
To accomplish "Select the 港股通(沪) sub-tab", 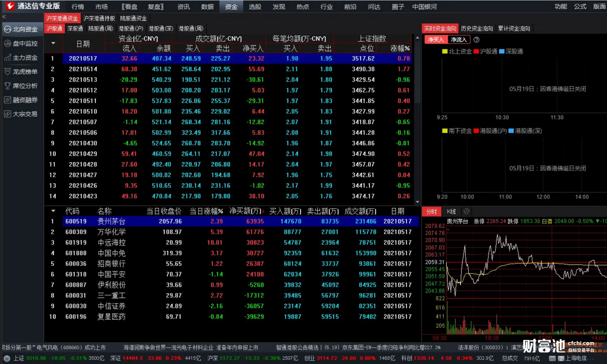I will pyautogui.click(x=131, y=28).
